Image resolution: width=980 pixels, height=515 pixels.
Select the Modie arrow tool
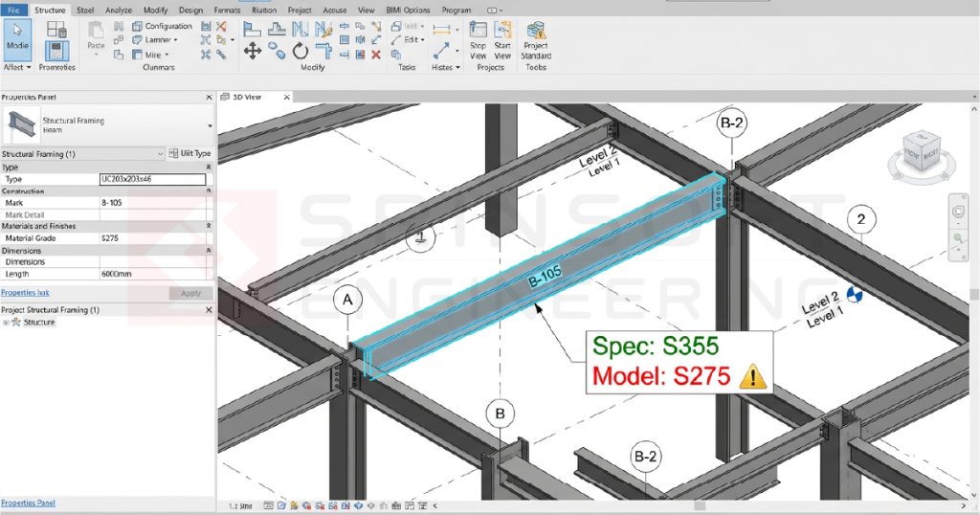click(x=17, y=38)
